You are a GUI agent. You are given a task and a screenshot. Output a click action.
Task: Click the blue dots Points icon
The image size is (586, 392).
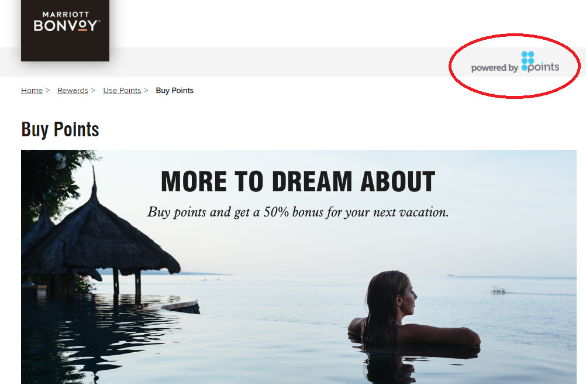[x=528, y=61]
